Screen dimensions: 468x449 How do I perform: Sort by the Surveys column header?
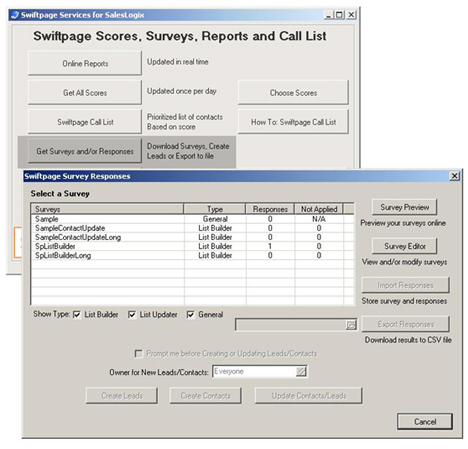tap(107, 209)
